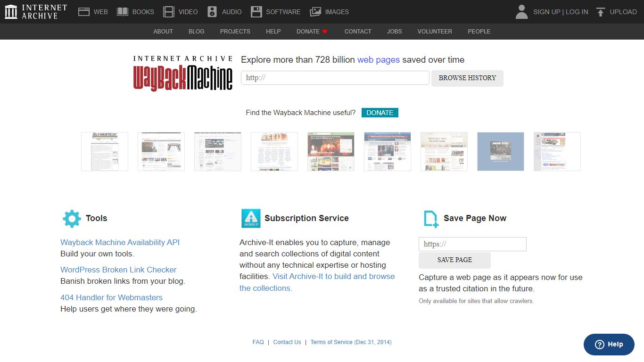Open the sixth archived site thumbnail
This screenshot has width=644, height=362.
388,151
